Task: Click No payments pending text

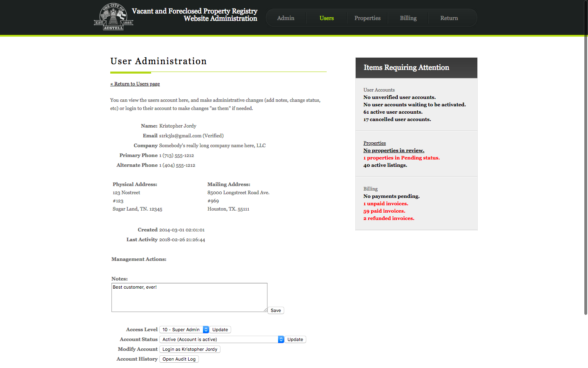Action: click(x=391, y=196)
